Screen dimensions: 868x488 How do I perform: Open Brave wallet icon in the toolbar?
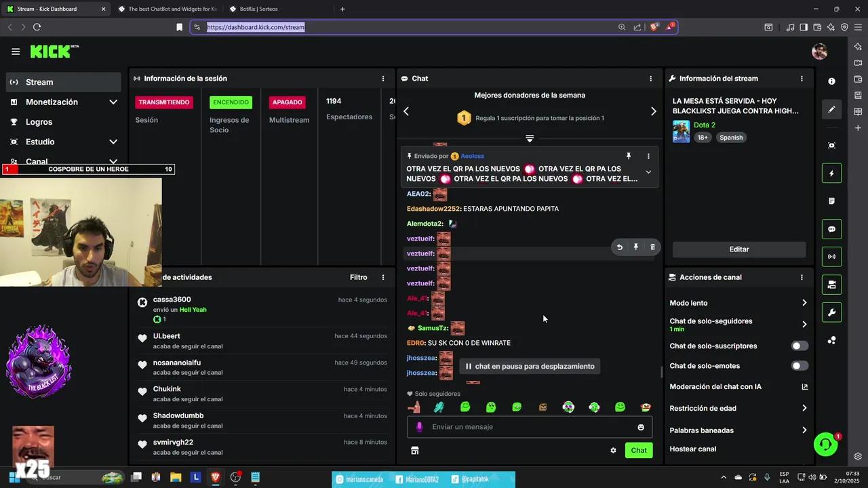click(818, 27)
